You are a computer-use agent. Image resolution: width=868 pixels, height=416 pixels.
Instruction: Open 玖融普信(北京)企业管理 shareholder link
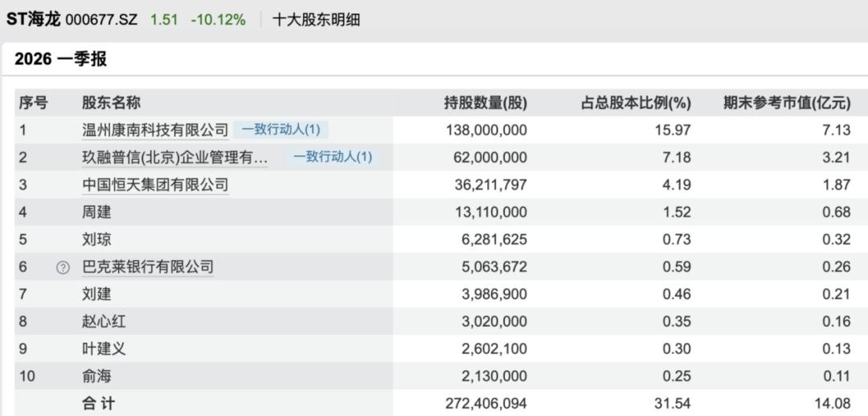point(175,158)
